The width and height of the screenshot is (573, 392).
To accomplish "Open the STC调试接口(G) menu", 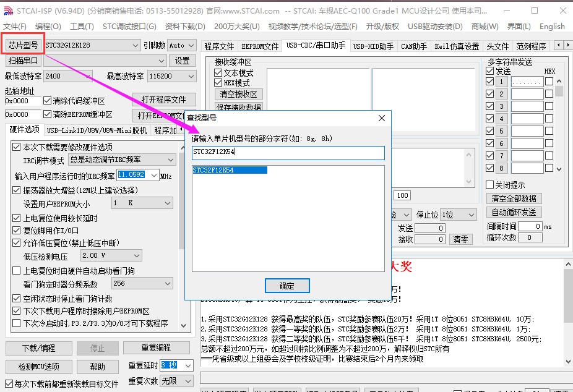I will point(129,27).
